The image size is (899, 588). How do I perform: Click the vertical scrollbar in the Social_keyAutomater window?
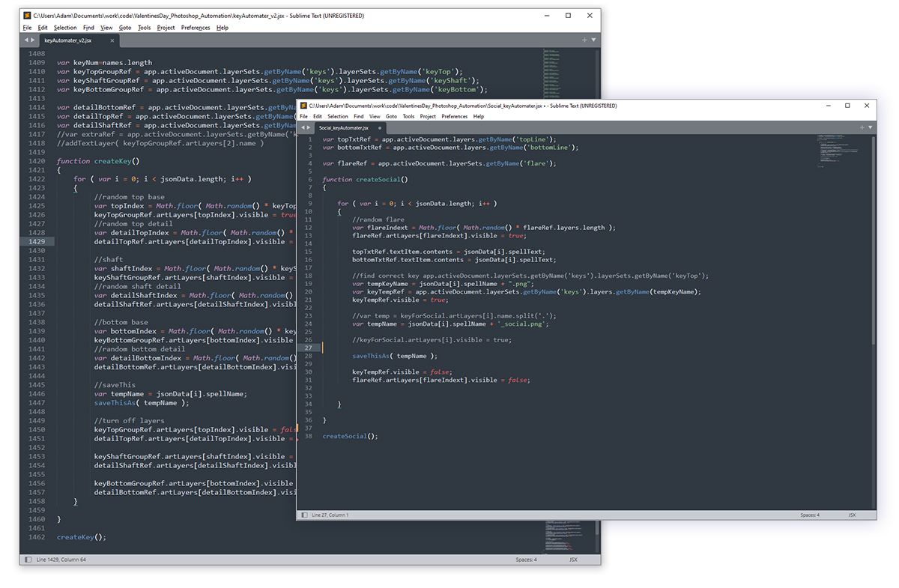pyautogui.click(x=873, y=240)
